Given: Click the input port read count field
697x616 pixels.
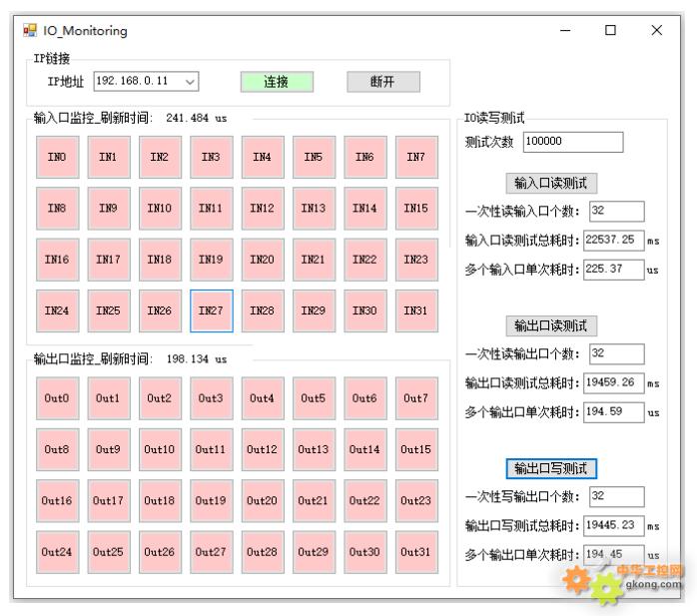Looking at the screenshot, I should (x=615, y=211).
